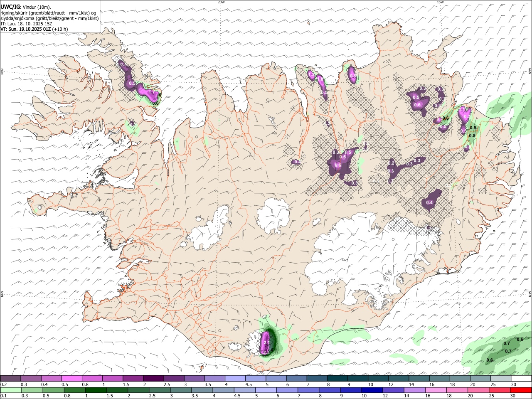Pick the pink lower swatch between 18 and 20
The height and width of the screenshot is (399, 532).
(457, 390)
